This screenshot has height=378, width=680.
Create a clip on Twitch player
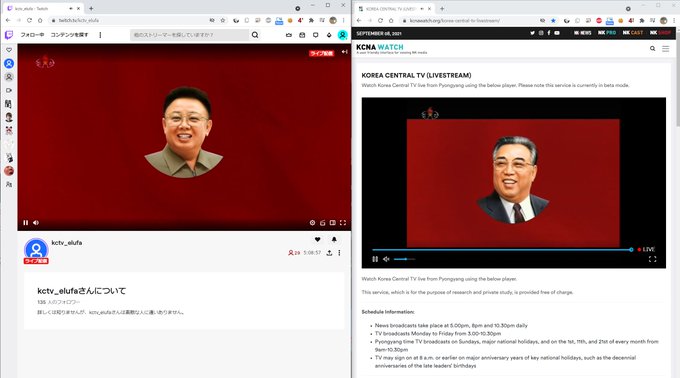[323, 222]
